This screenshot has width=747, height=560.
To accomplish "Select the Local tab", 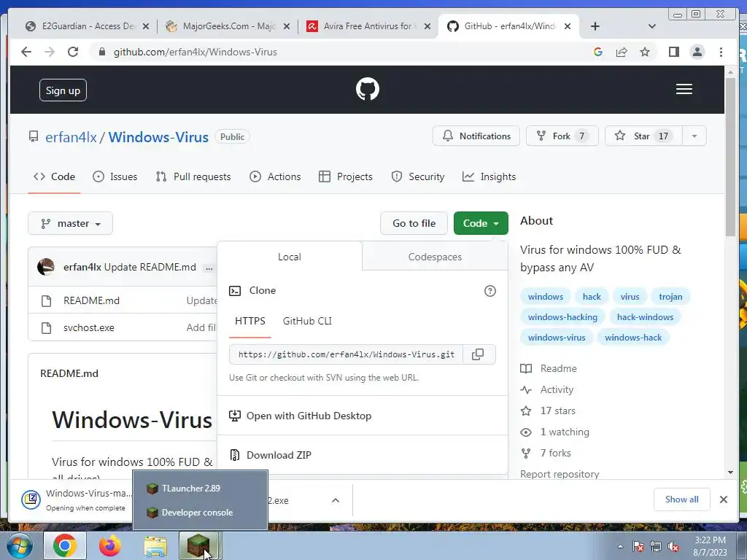I will click(x=289, y=257).
